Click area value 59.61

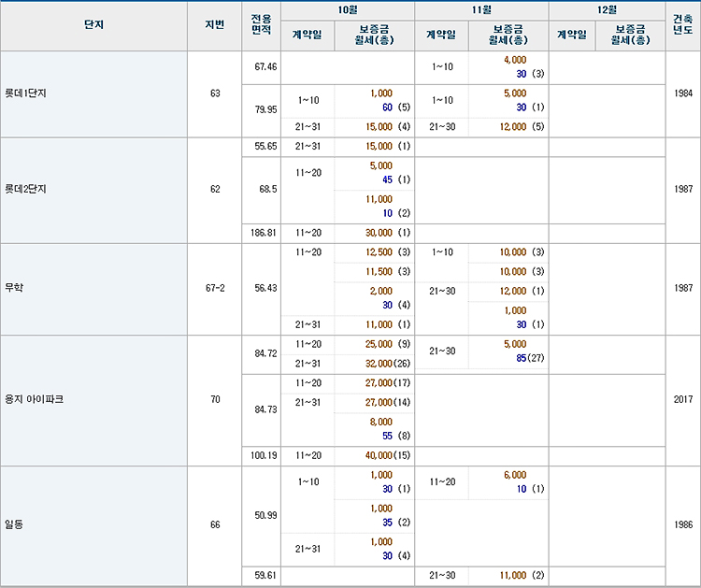[x=265, y=576]
